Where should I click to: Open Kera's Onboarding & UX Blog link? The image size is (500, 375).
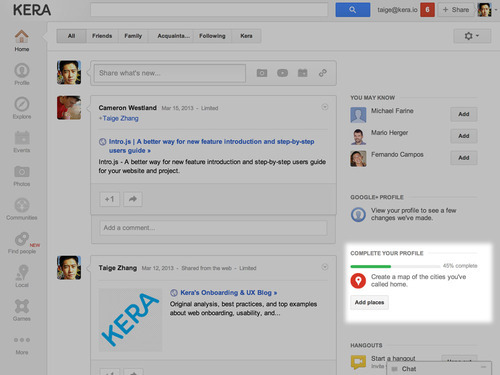point(229,293)
